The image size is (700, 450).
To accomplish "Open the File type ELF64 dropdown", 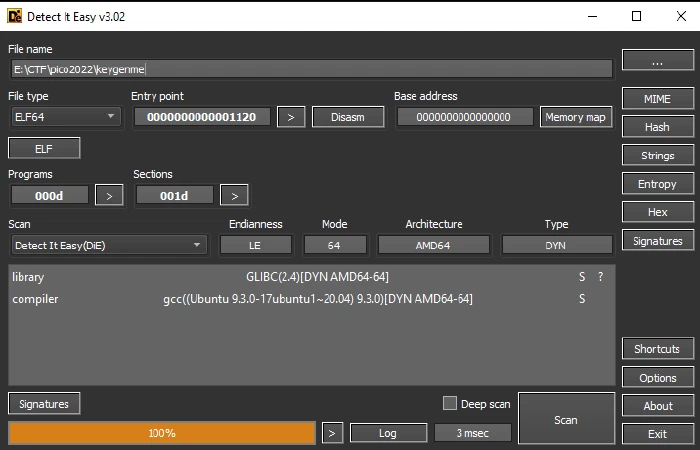I will [x=66, y=117].
